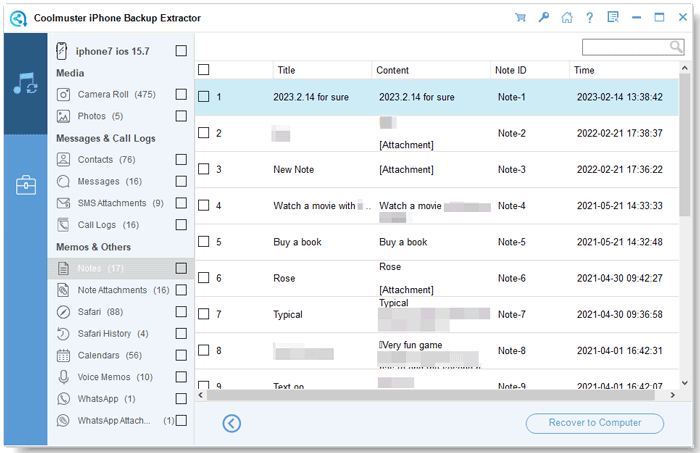Select the Rose note title

pos(284,278)
